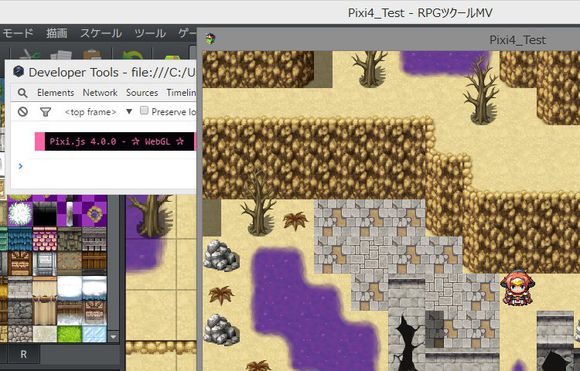Pick the second snow tile beside scrollbar

[94, 289]
